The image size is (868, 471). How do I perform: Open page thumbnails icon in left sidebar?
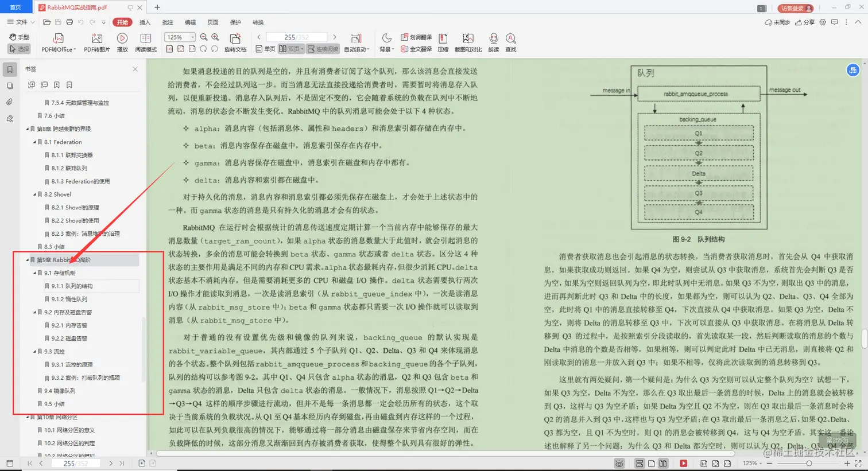coord(10,86)
